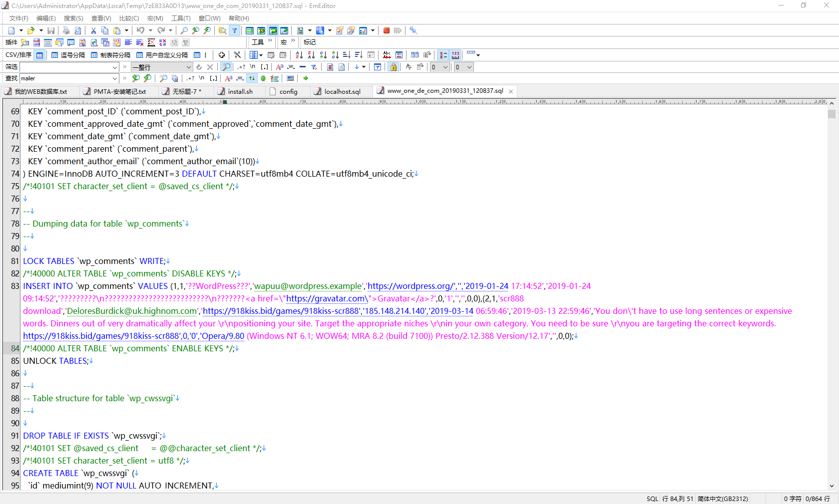The height and width of the screenshot is (504, 839).
Task: Open the https://wordpress.org/ link
Action: 411,286
